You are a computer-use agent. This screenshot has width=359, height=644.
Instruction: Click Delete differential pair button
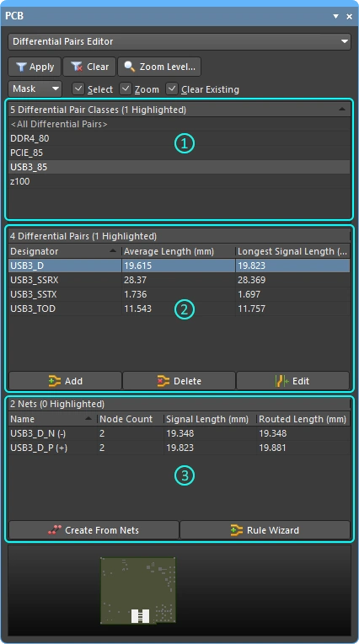coord(179,381)
